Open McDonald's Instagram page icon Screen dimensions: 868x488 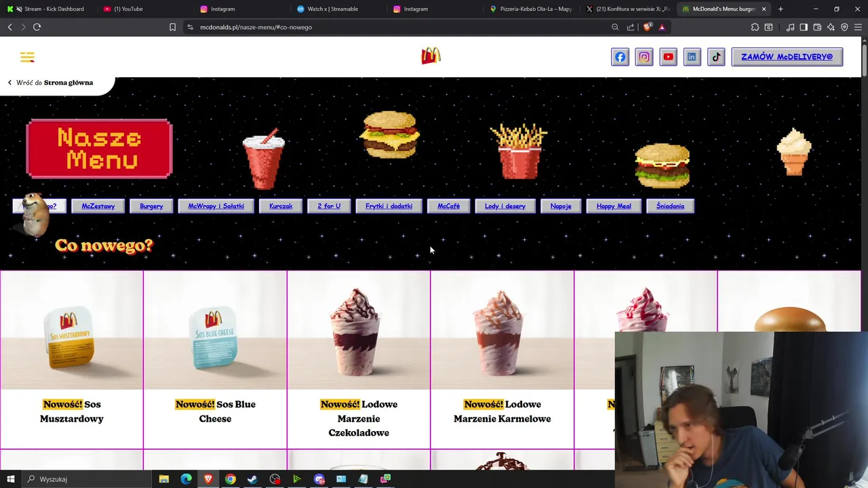coord(644,57)
